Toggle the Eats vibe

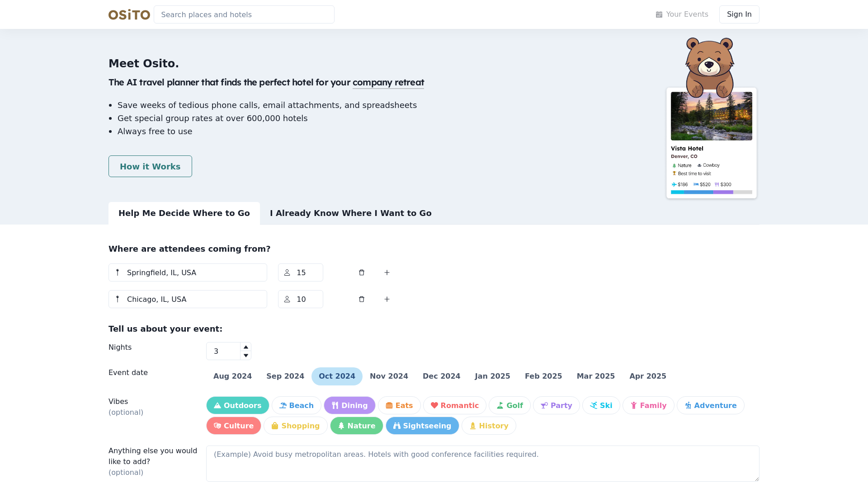click(x=399, y=405)
